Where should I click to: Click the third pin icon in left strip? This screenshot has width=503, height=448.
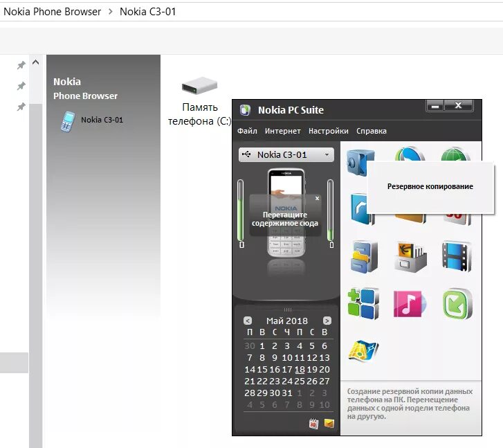point(21,107)
